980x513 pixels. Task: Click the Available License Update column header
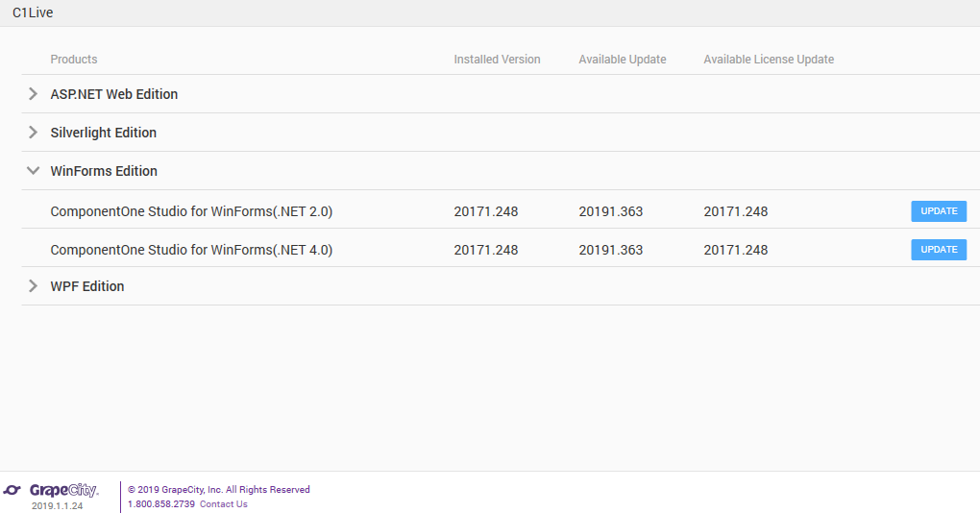tap(769, 60)
